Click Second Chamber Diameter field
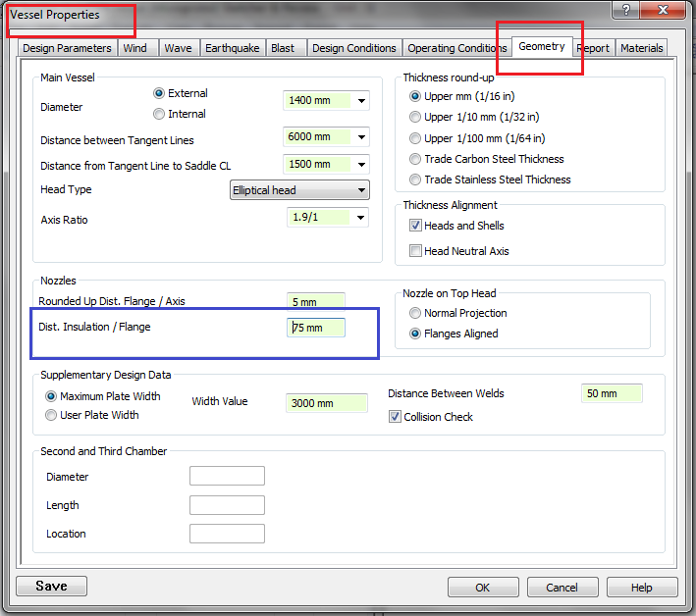Image resolution: width=696 pixels, height=616 pixels. pyautogui.click(x=228, y=476)
